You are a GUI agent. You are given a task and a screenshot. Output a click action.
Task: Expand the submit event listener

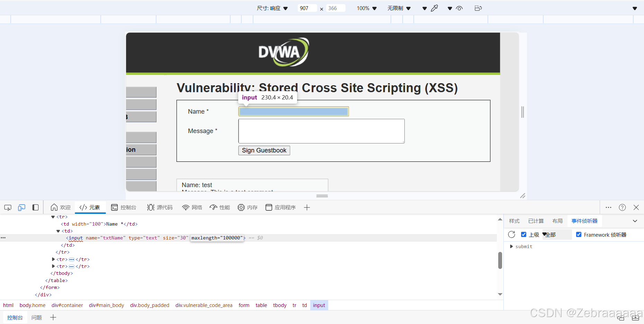click(x=511, y=246)
